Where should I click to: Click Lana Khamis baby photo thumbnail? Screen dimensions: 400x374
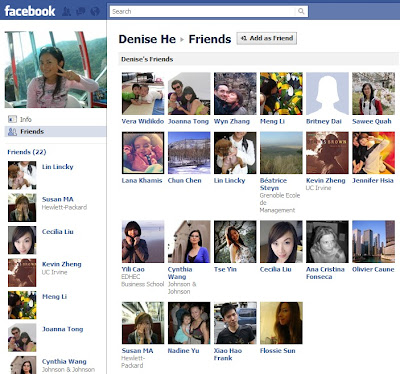pyautogui.click(x=143, y=153)
